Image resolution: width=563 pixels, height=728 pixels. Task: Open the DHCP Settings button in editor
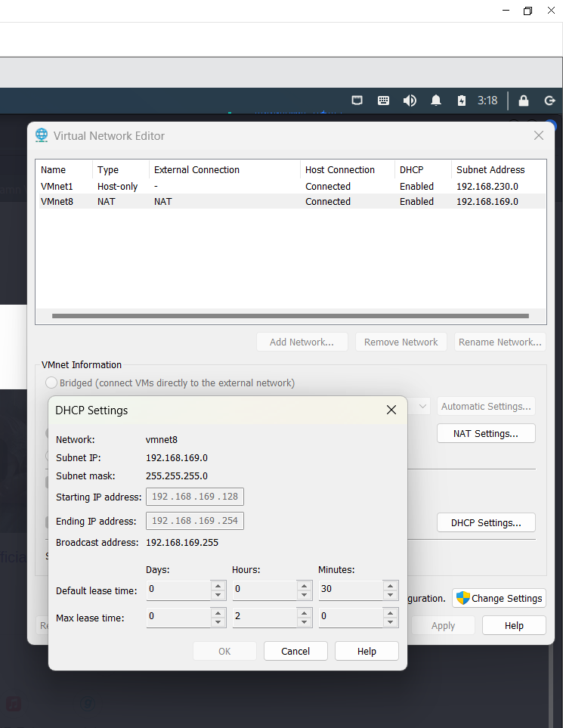point(486,522)
